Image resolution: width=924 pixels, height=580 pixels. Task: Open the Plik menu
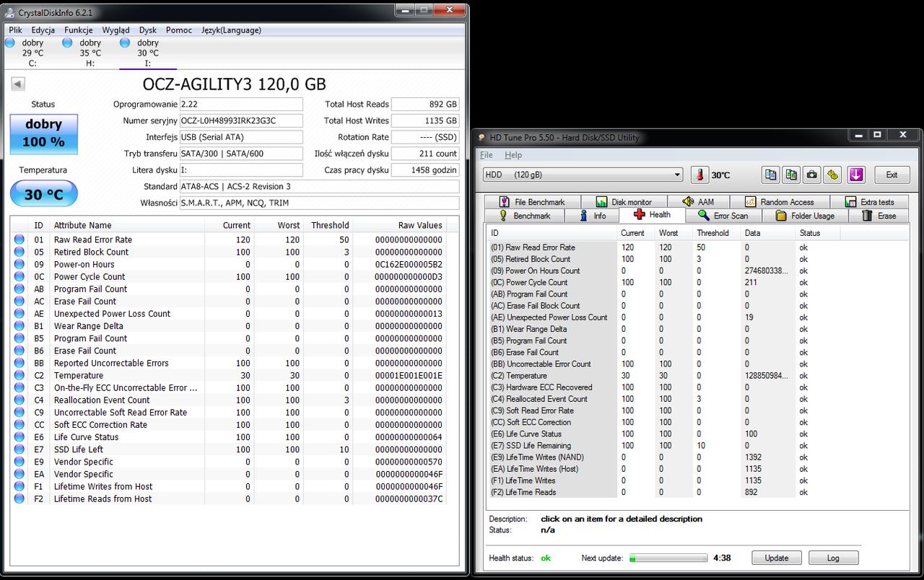[15, 30]
